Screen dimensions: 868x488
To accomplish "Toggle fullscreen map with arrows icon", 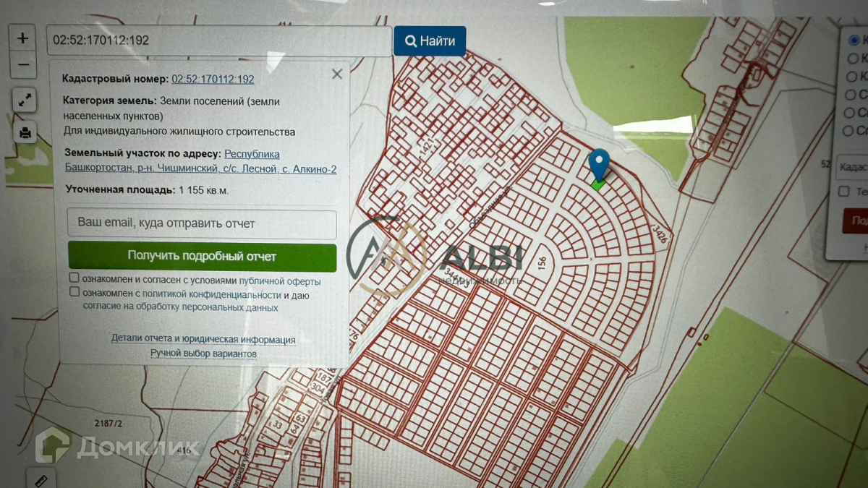I will pos(25,100).
